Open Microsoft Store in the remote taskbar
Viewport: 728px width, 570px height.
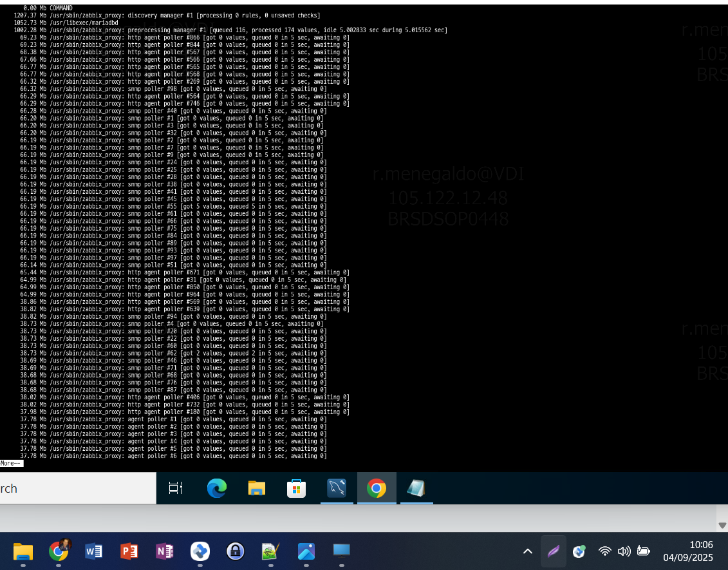click(296, 489)
